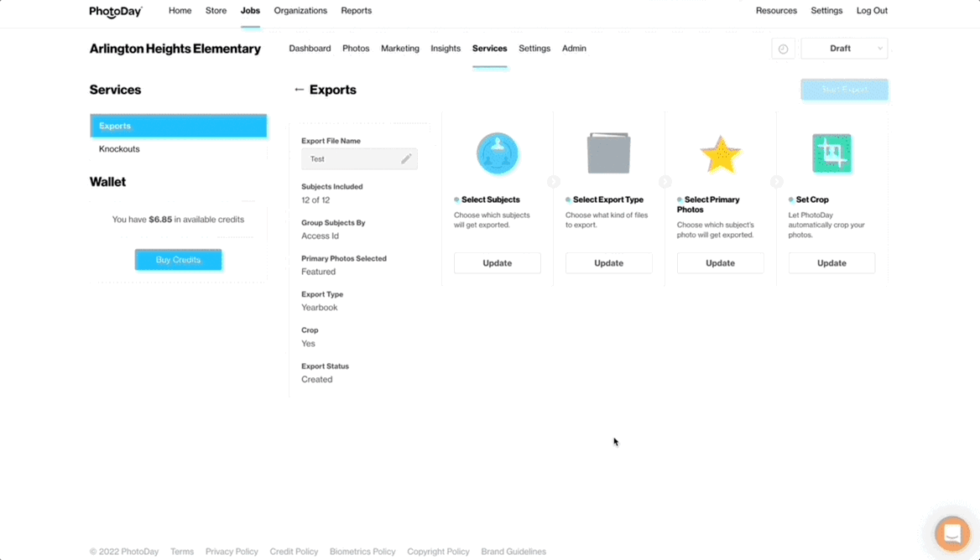Click the Select Export Type folder icon
The height and width of the screenshot is (560, 980).
[608, 153]
